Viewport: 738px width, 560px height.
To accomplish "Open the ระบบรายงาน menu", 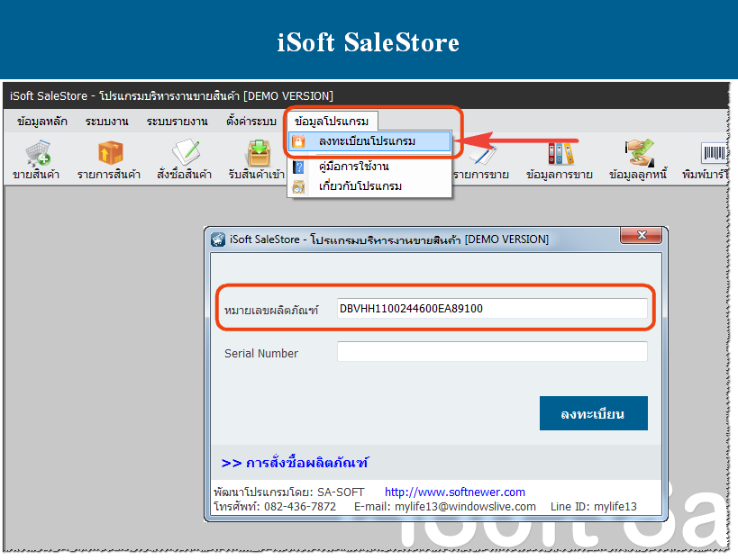I will [x=177, y=122].
